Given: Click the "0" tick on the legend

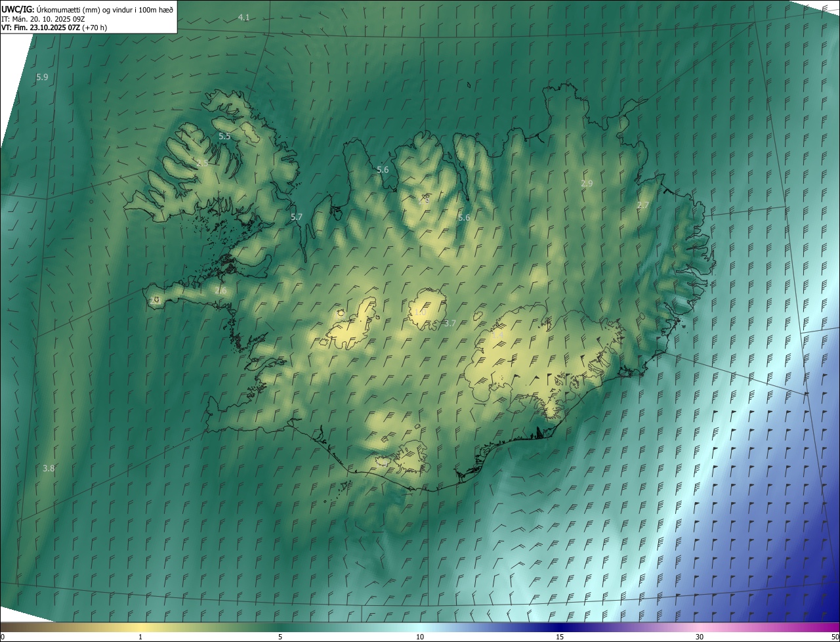Looking at the screenshot, I should (x=2, y=637).
